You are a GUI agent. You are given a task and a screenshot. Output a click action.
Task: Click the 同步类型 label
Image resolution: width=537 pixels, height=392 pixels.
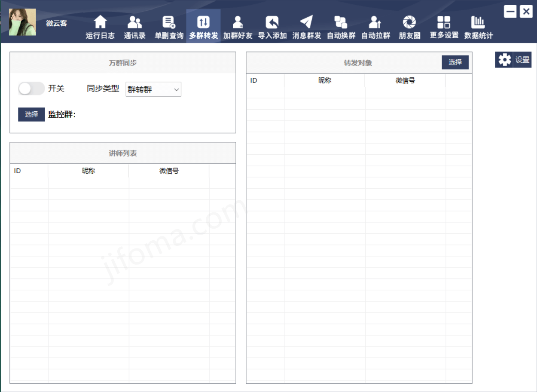103,89
